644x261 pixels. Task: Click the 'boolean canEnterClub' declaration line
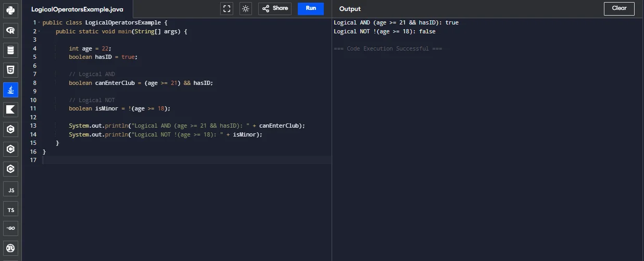coord(141,83)
